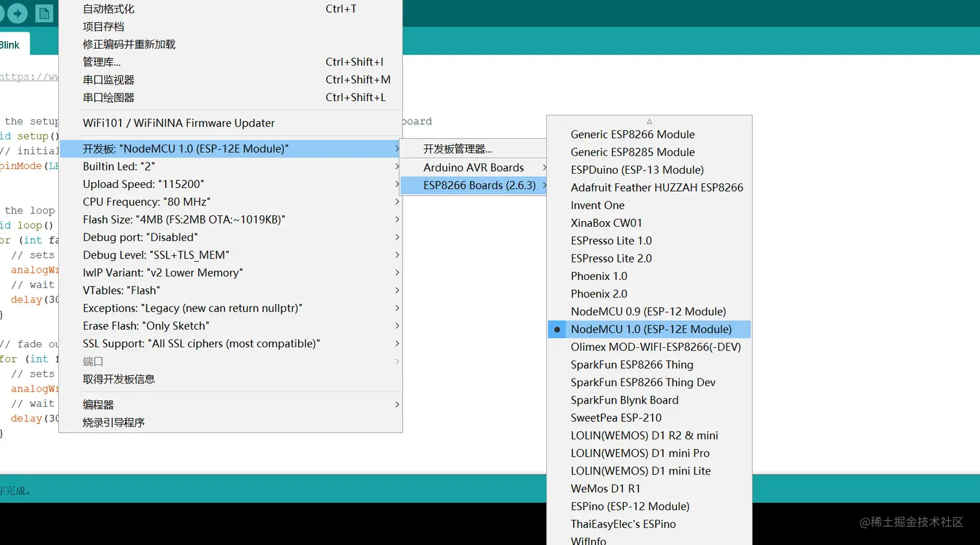
Task: Choose NodeMCU 0.9 (ESP-12 Module)
Action: pyautogui.click(x=649, y=312)
